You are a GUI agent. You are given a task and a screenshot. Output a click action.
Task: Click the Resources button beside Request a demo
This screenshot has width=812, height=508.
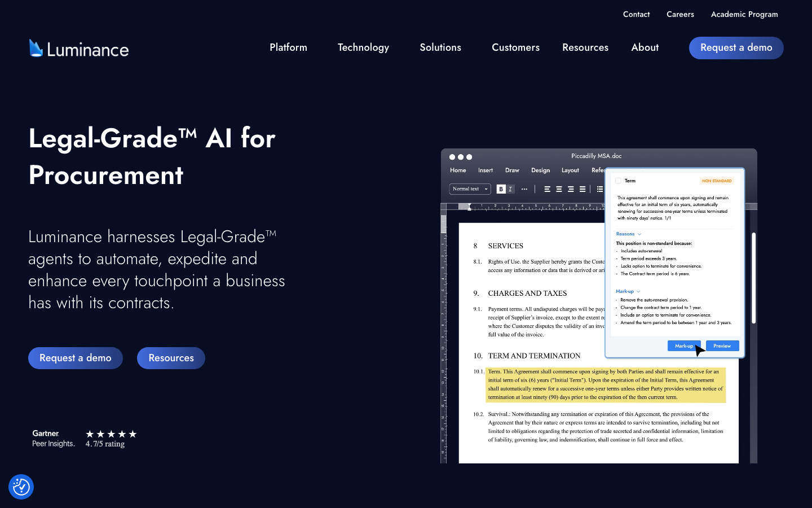point(171,358)
